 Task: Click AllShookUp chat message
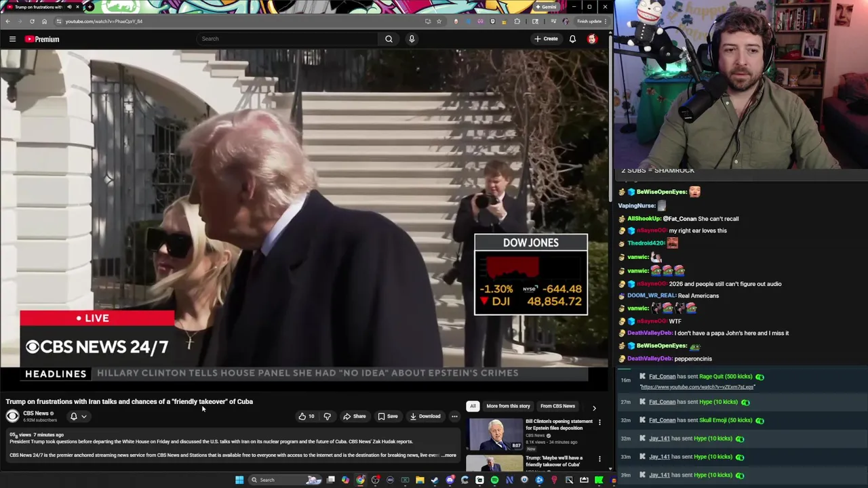point(678,219)
